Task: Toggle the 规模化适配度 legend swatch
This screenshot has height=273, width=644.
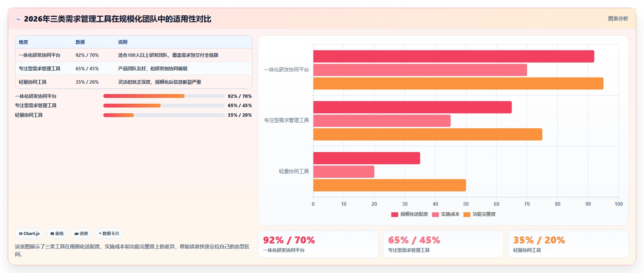Action: pyautogui.click(x=395, y=215)
